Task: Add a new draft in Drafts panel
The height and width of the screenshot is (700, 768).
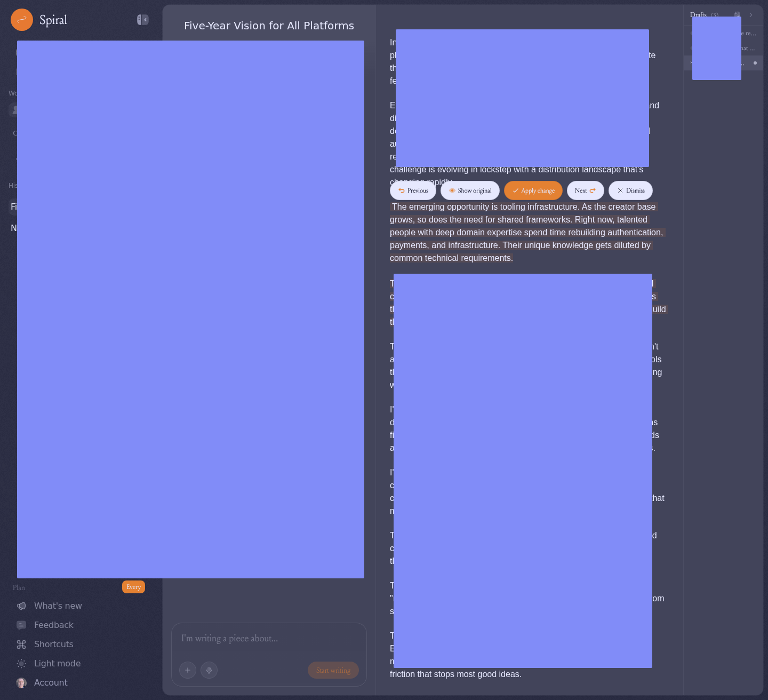Action: point(737,14)
